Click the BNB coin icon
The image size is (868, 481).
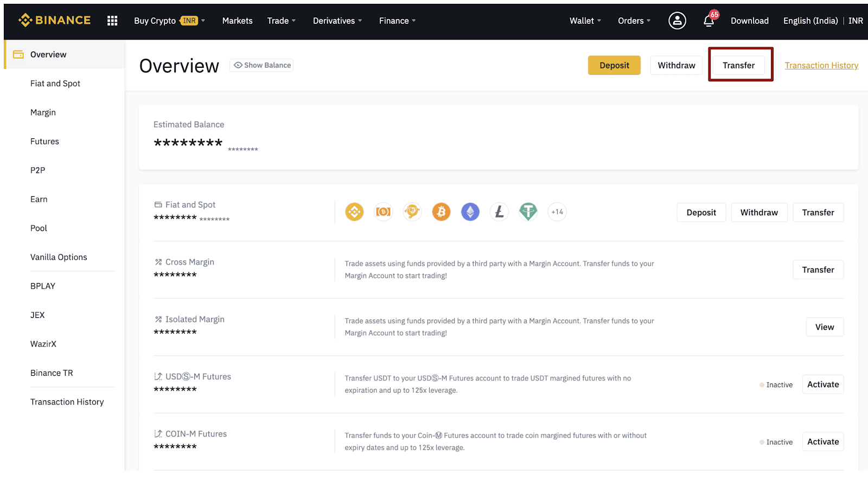coord(354,212)
